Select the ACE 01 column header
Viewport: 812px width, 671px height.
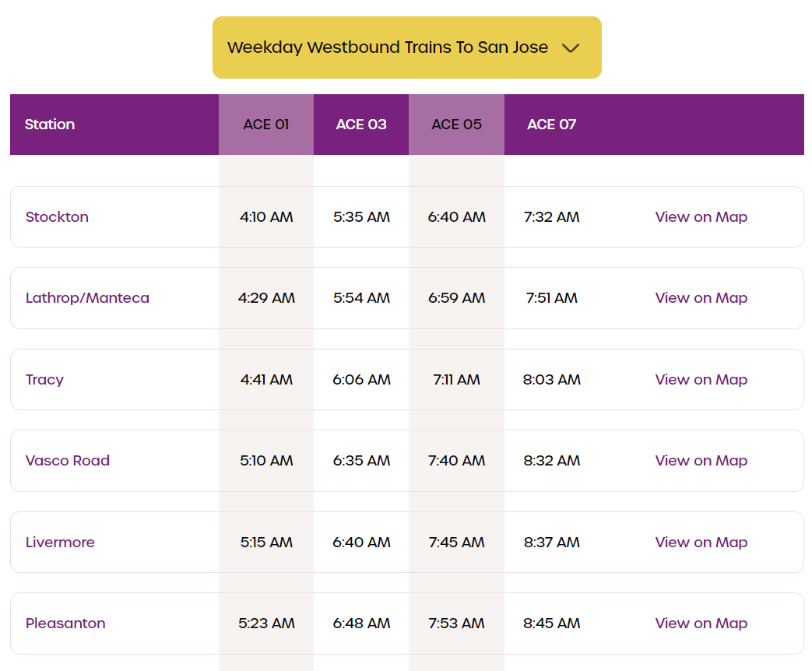click(x=266, y=125)
